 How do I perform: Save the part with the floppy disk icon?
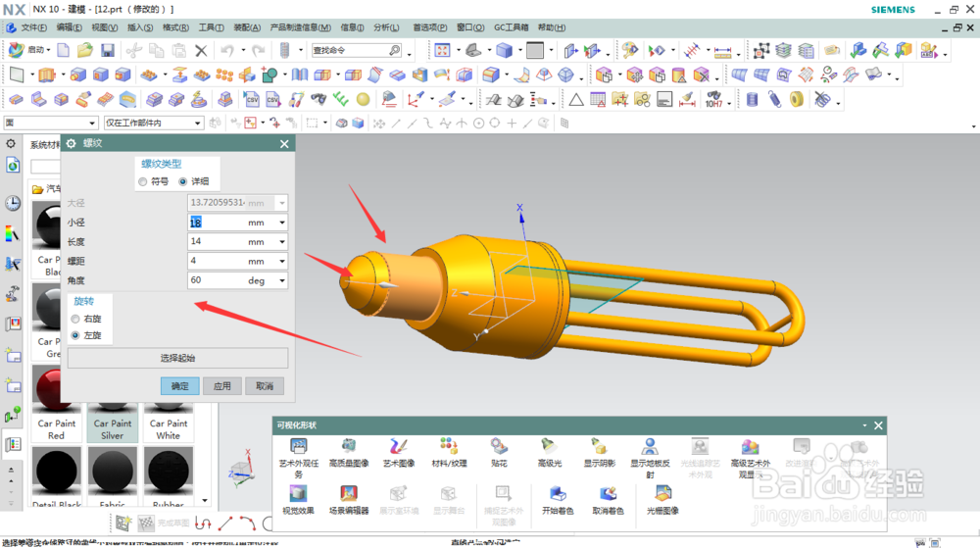point(108,50)
